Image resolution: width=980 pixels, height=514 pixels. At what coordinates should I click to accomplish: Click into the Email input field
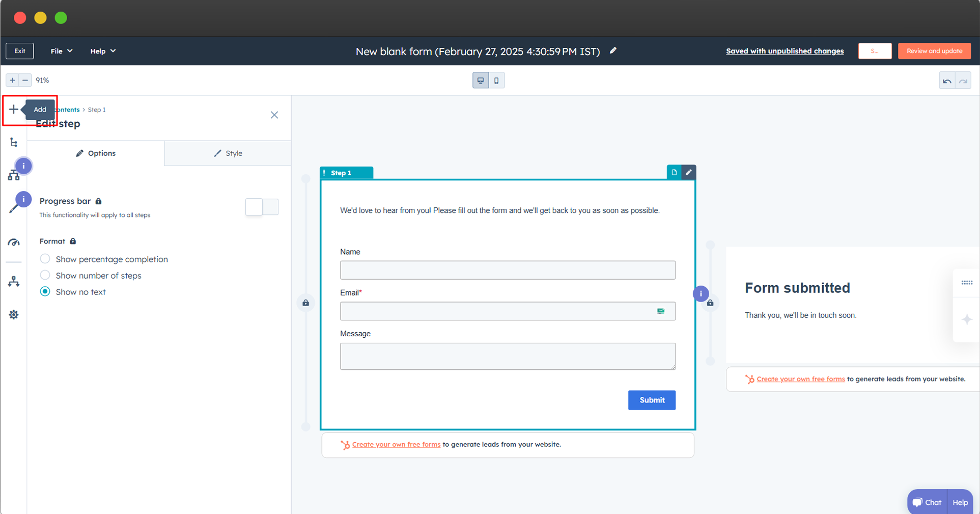click(x=508, y=311)
